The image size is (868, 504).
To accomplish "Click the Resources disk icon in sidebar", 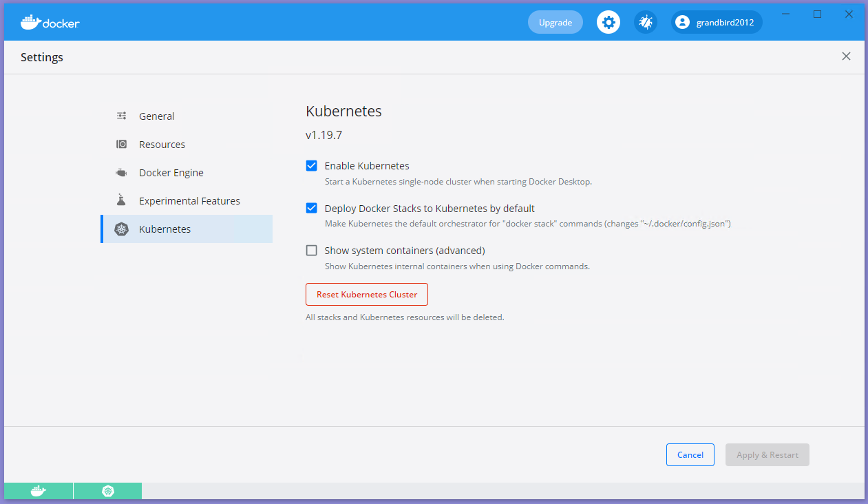I will point(122,145).
